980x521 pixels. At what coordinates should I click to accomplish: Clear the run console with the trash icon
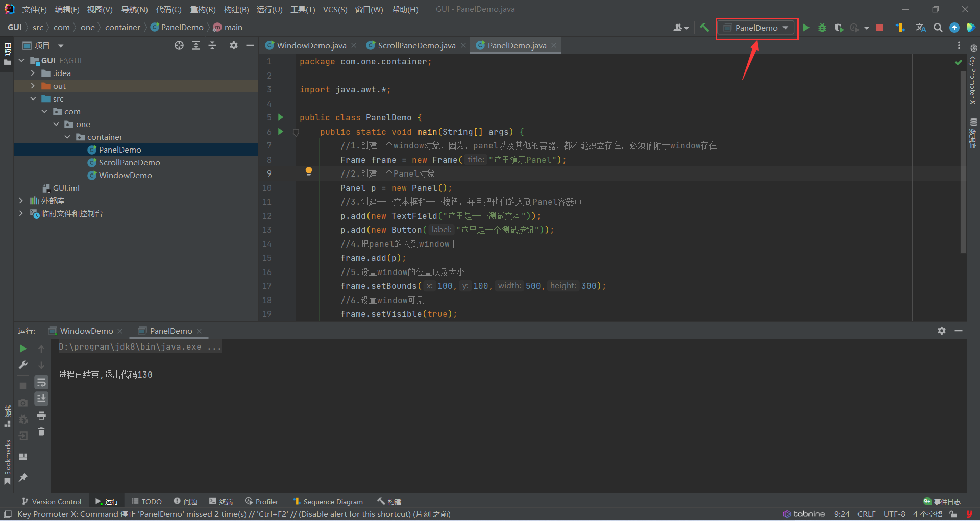(x=41, y=431)
